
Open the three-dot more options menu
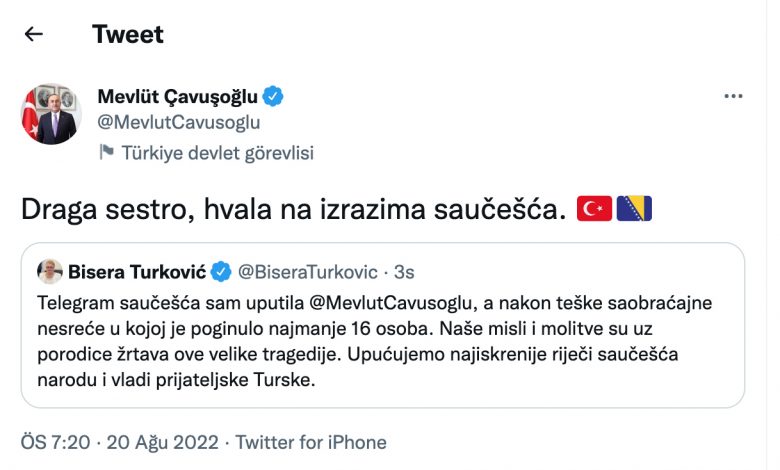tap(733, 97)
